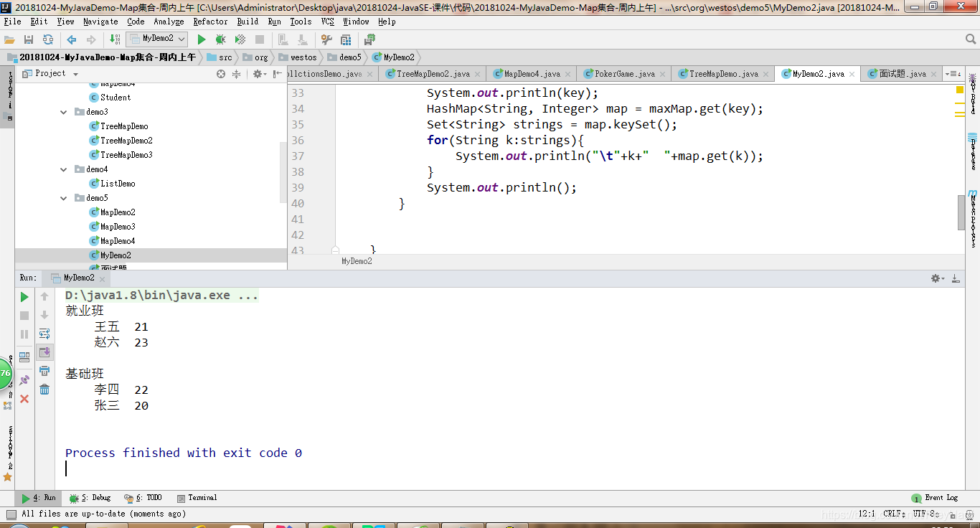Click the toolbar Stop square icon
The image size is (980, 528).
click(x=260, y=39)
